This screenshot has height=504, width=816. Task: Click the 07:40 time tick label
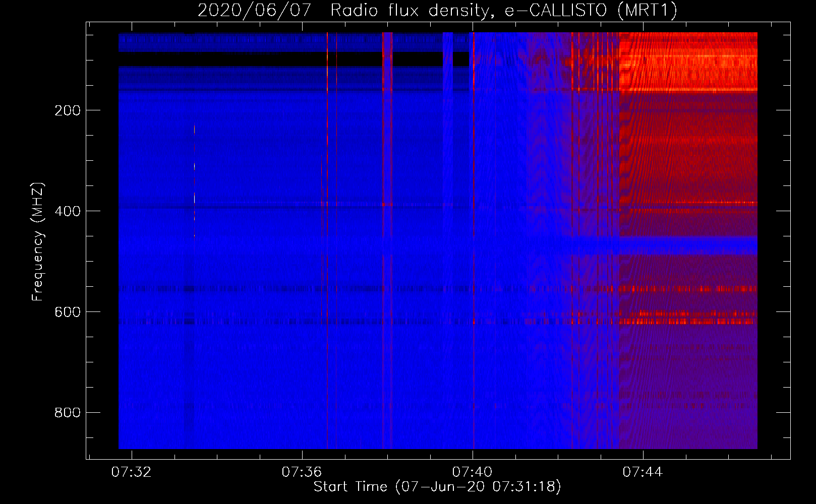(x=472, y=472)
